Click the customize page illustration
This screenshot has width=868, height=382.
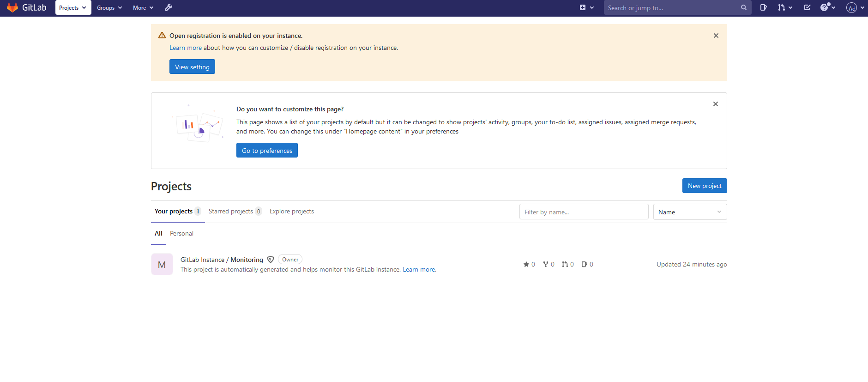199,124
